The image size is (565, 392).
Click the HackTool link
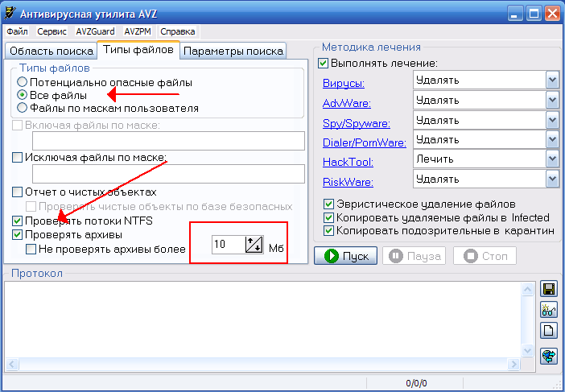[348, 162]
